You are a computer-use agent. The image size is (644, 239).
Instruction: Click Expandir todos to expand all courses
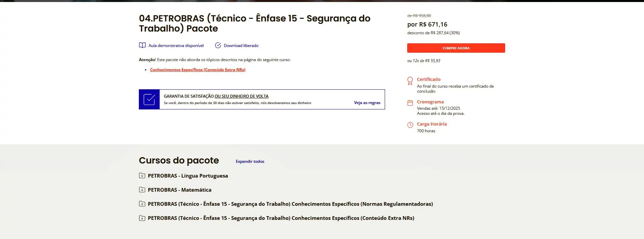pos(250,161)
